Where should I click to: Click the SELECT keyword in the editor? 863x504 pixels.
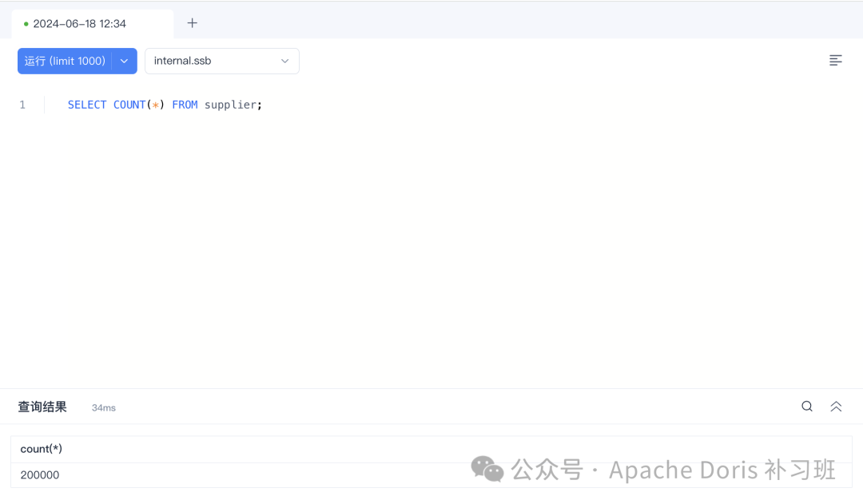click(86, 104)
